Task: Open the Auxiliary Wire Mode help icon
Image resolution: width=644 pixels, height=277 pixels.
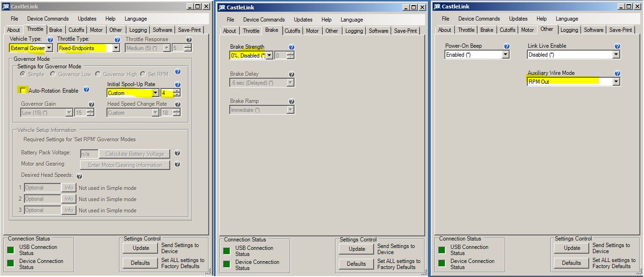Action: pos(617,73)
